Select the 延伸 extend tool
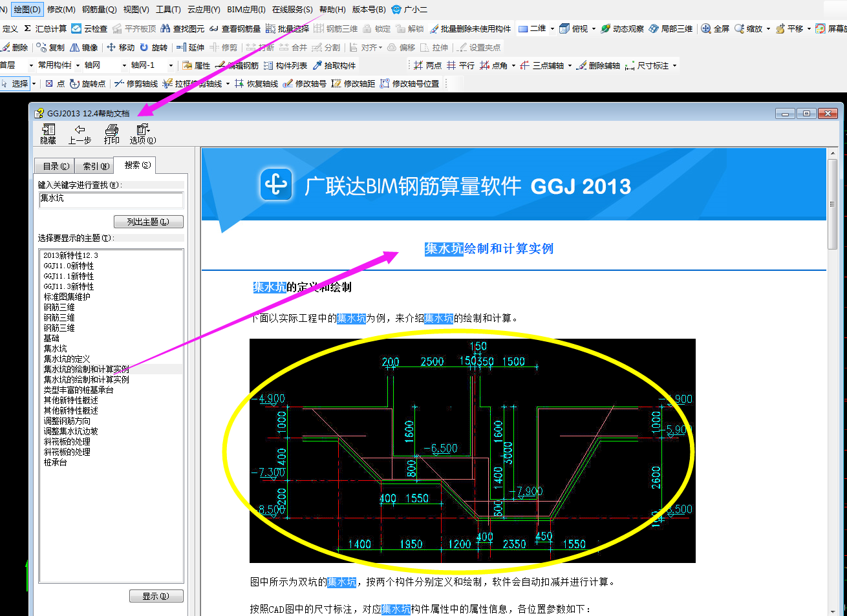Image resolution: width=847 pixels, height=616 pixels. [190, 47]
